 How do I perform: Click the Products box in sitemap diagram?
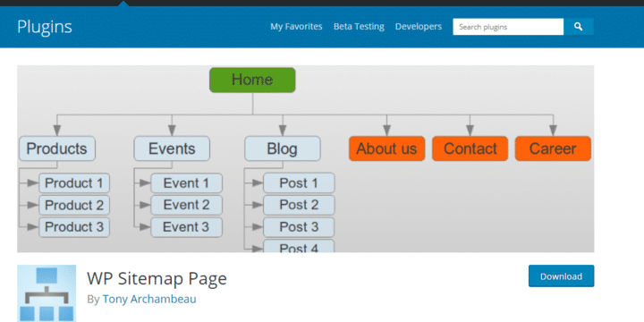[57, 148]
